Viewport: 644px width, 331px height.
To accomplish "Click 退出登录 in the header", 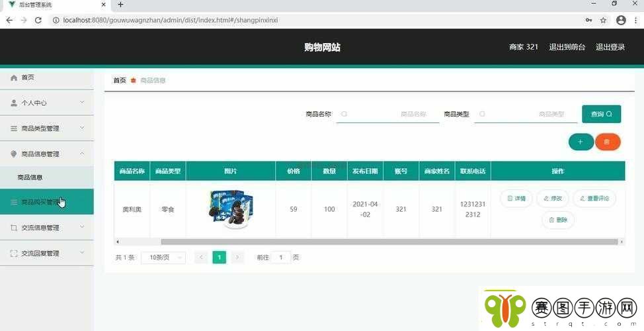I will tap(610, 47).
